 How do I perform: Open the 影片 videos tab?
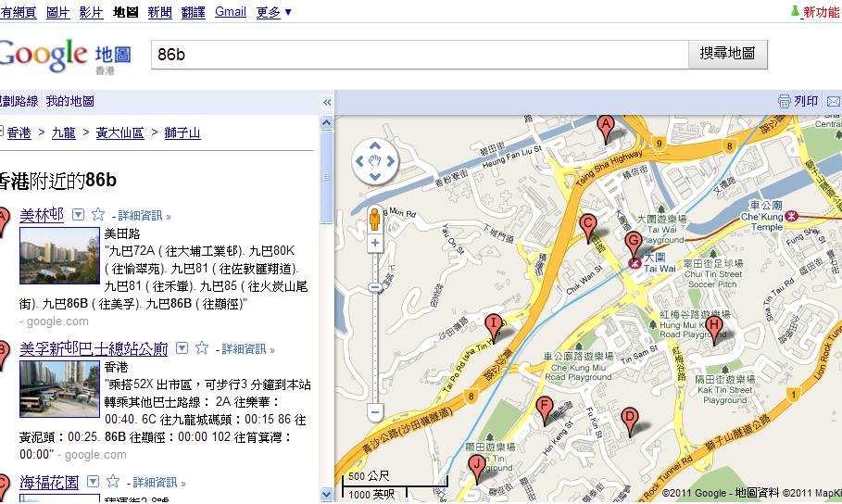(x=91, y=12)
